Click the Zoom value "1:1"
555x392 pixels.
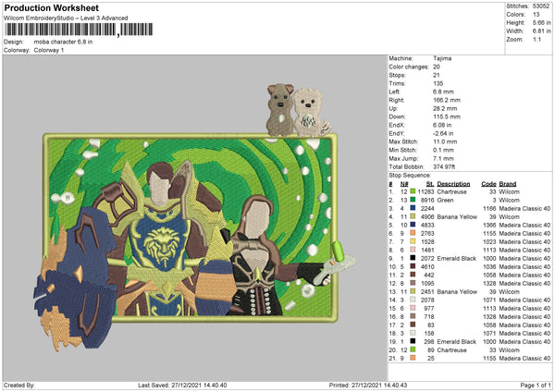536,39
